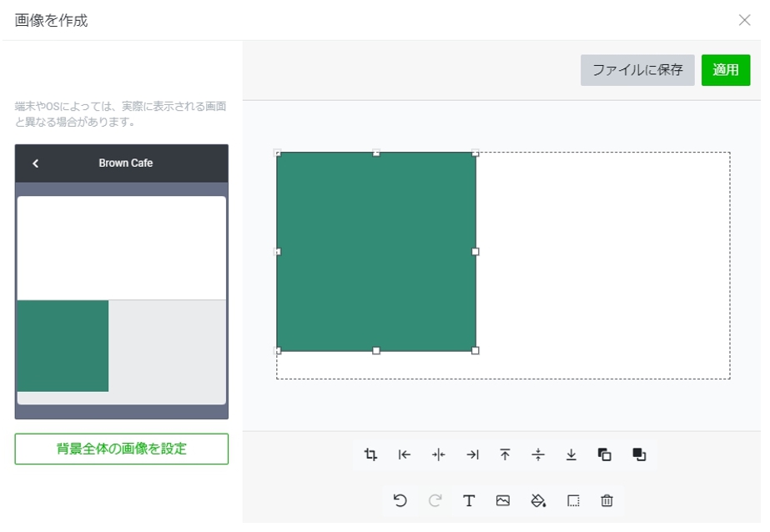This screenshot has width=770, height=532.
Task: Align object to right edge
Action: point(472,454)
